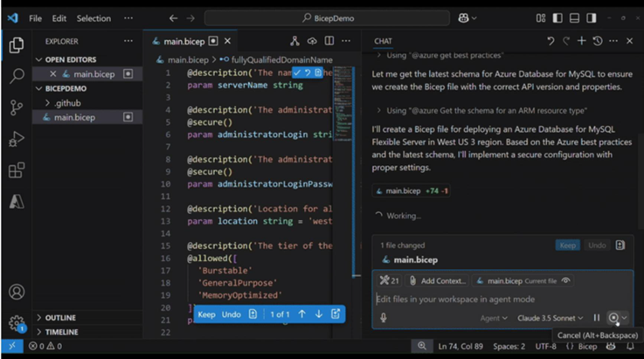Click the Customize Layout icon
Image resolution: width=644 pixels, height=359 pixels.
pyautogui.click(x=541, y=18)
